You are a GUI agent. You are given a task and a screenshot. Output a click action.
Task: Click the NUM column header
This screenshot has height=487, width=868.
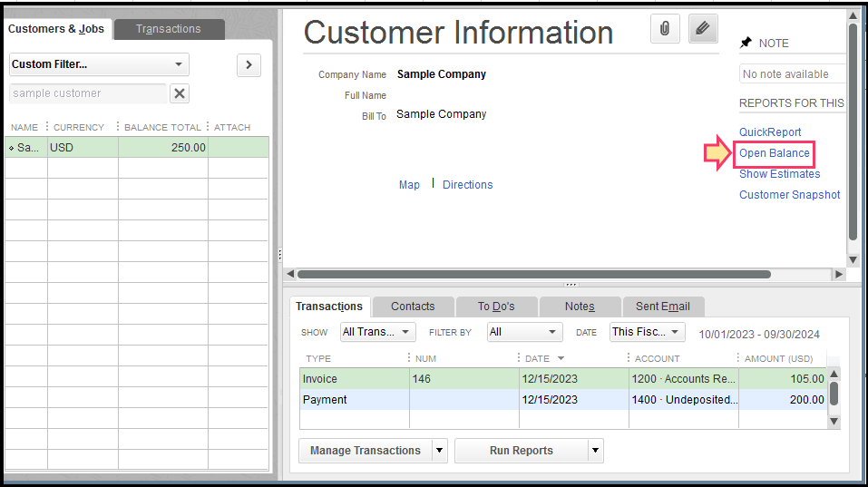425,358
